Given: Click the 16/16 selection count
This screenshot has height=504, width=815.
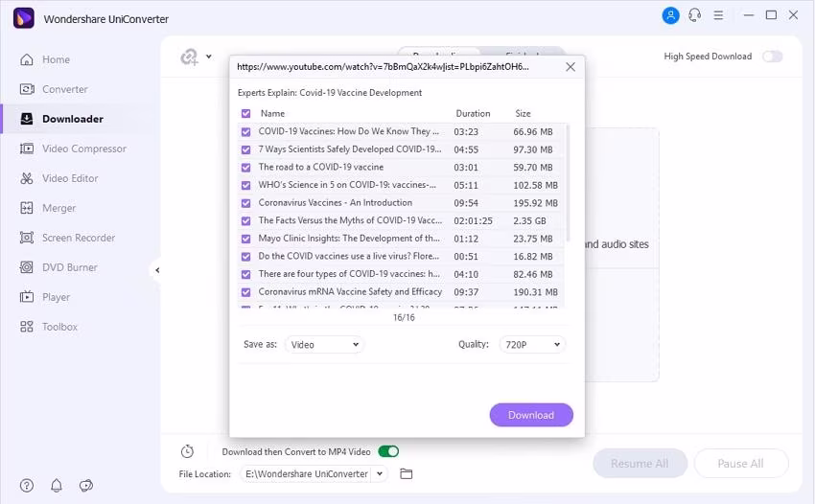Looking at the screenshot, I should tap(404, 317).
